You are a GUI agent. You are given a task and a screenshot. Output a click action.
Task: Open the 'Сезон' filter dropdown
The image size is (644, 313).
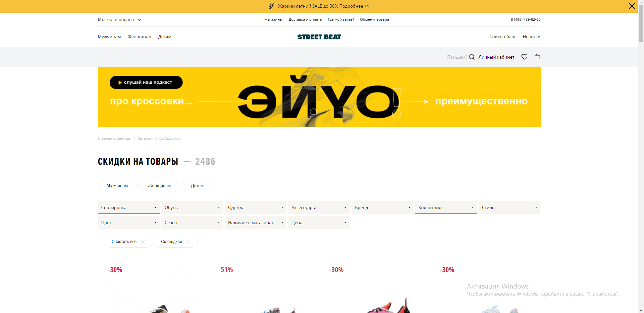pos(192,223)
